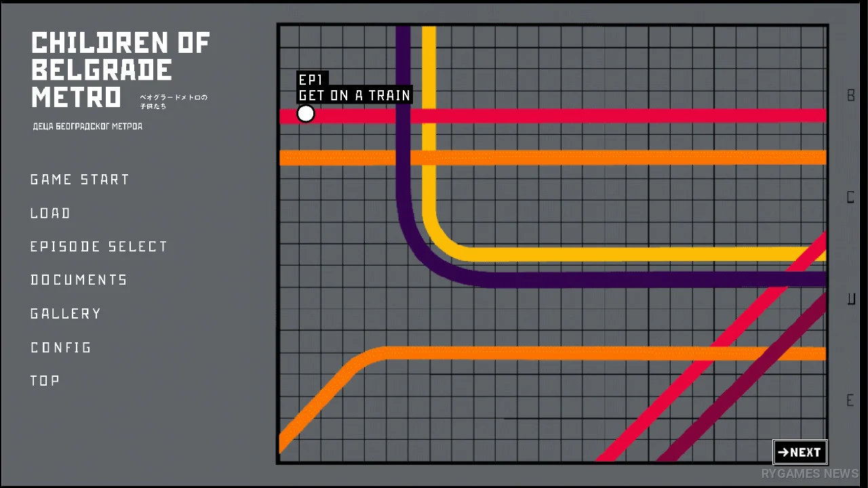Click the Japanese subtitle beside the title
This screenshot has width=868, height=488.
[x=173, y=102]
